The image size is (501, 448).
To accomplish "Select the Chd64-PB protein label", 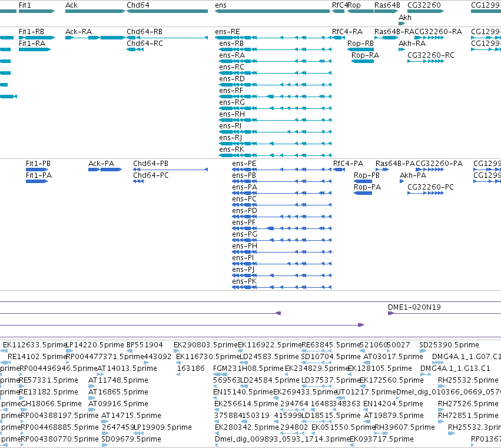I will (x=151, y=164).
